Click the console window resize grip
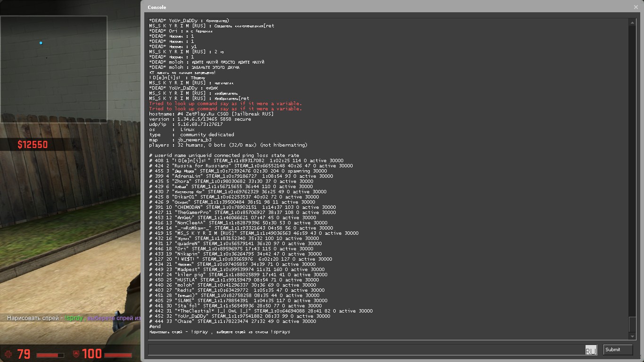This screenshot has width=644, height=362. click(640, 359)
